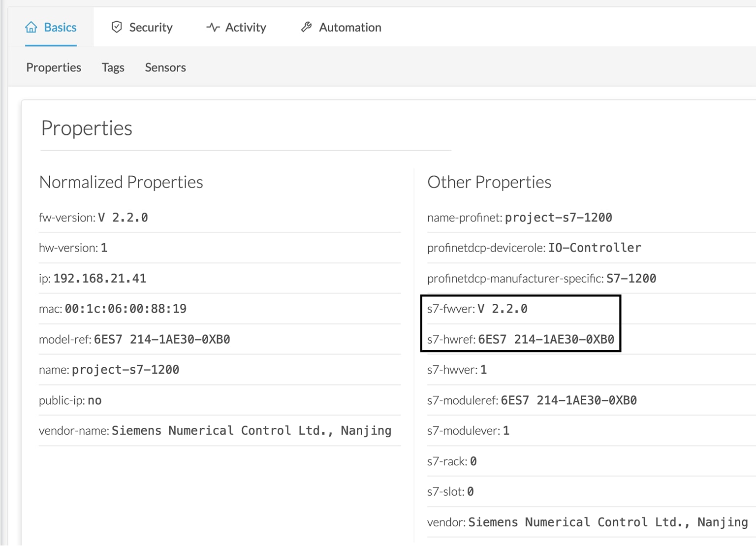The image size is (756, 546).
Task: Open the Basics tab
Action: tap(51, 27)
